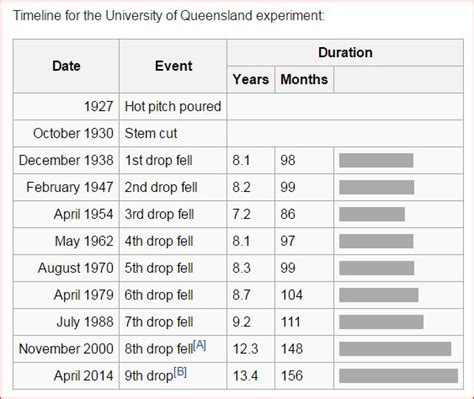Click the Date column header
The image size is (474, 399).
(x=66, y=66)
